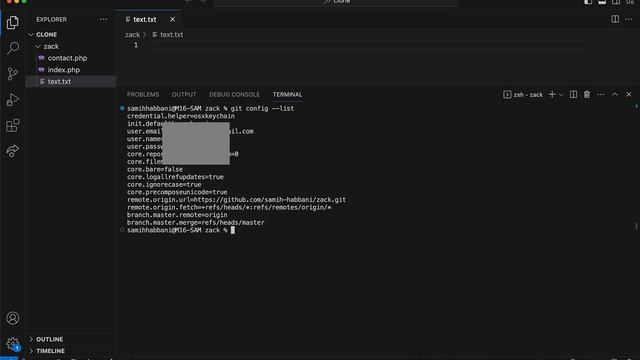The width and height of the screenshot is (640, 360).
Task: Click the branch.master.merge=refs/heads/master line
Action: click(196, 222)
